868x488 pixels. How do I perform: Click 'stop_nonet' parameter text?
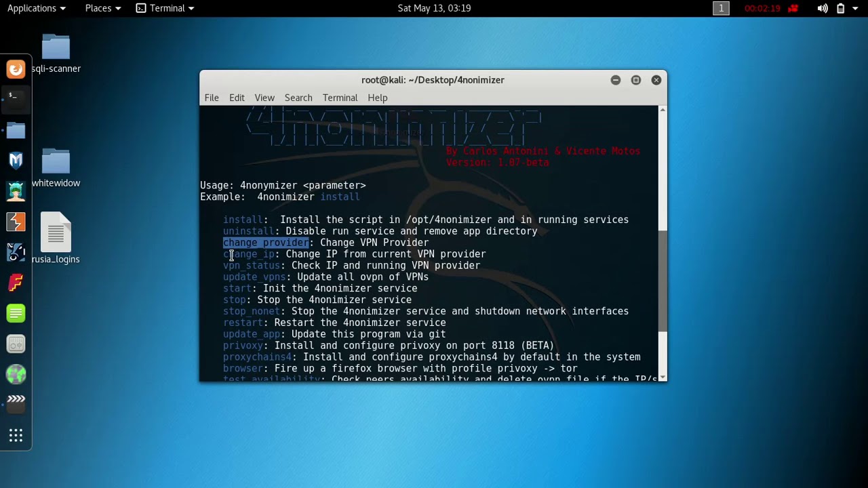252,311
